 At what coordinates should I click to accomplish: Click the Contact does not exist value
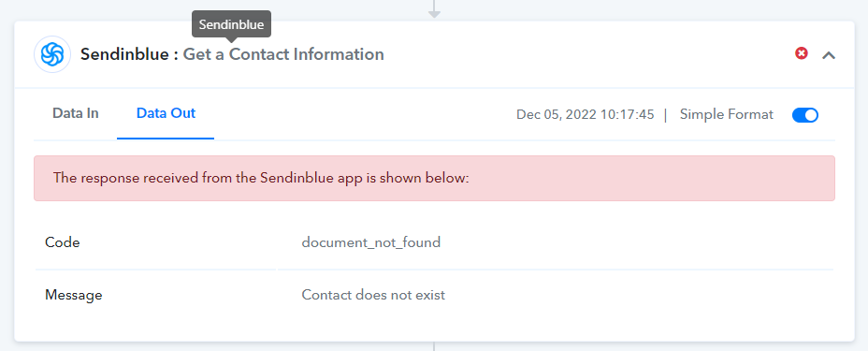pyautogui.click(x=373, y=295)
